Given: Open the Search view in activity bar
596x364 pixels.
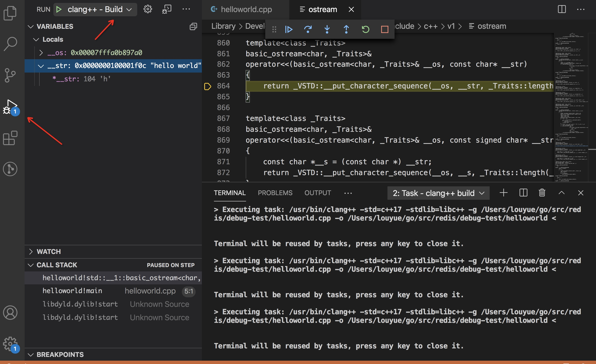Looking at the screenshot, I should tap(10, 44).
